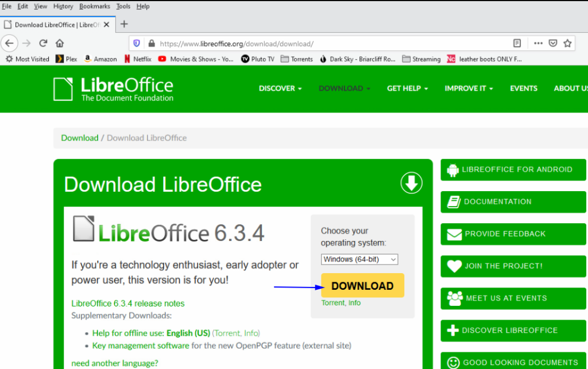Click the Forward navigation arrow
The height and width of the screenshot is (369, 588).
[26, 44]
